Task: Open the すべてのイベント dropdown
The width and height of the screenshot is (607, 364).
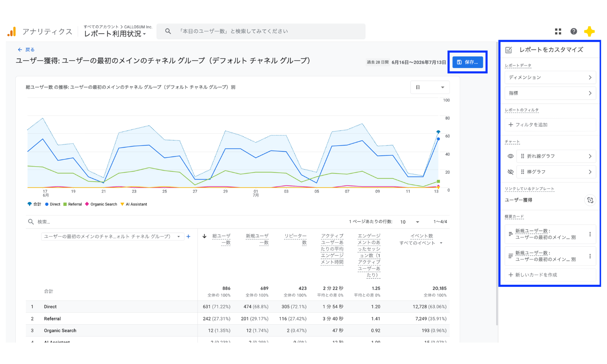Action: point(421,243)
